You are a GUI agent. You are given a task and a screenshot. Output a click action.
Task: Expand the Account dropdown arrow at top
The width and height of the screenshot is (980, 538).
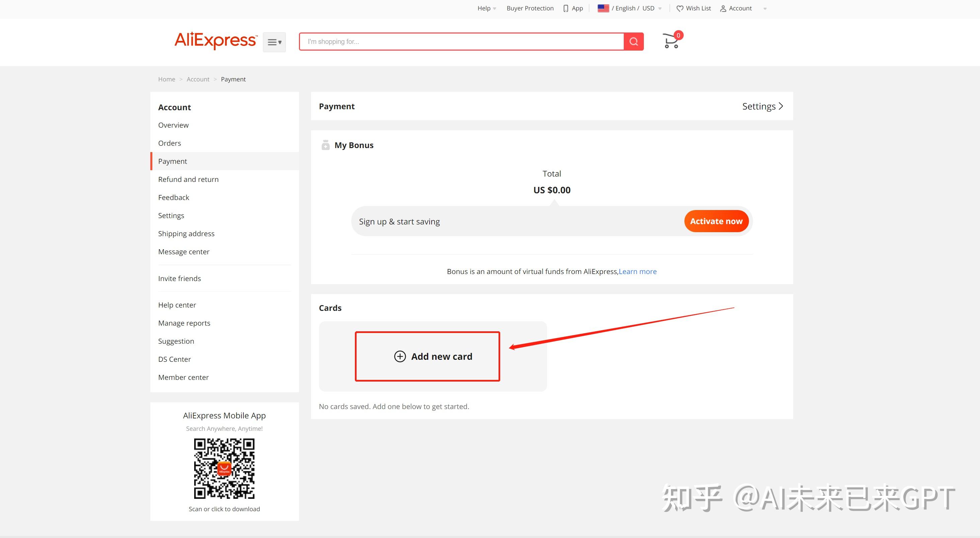(765, 9)
